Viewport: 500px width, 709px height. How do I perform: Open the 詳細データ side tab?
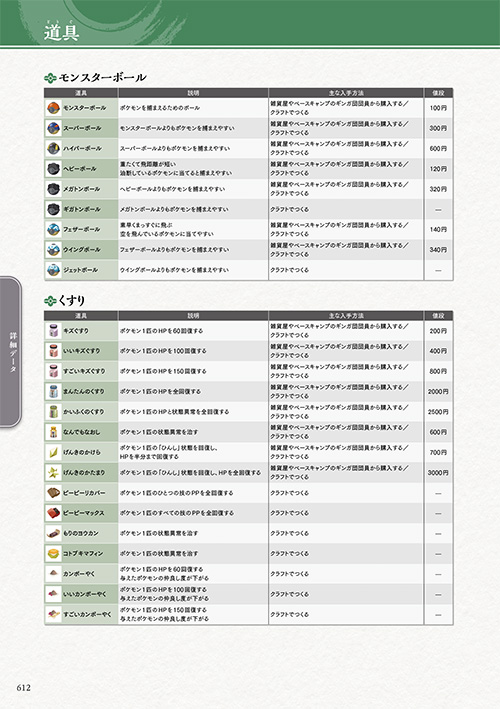point(10,352)
